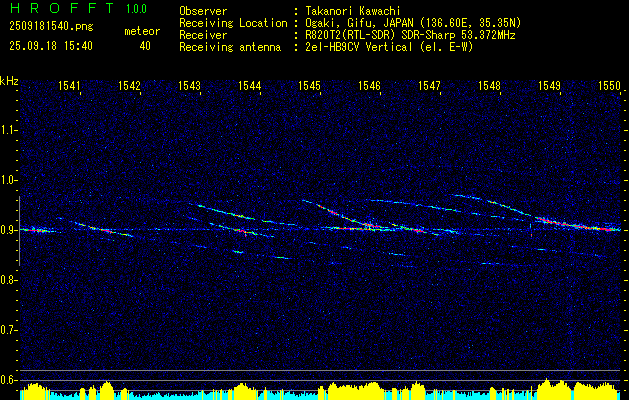Click the 0.7 frequency axis label
The height and width of the screenshot is (400, 629).
pyautogui.click(x=8, y=330)
